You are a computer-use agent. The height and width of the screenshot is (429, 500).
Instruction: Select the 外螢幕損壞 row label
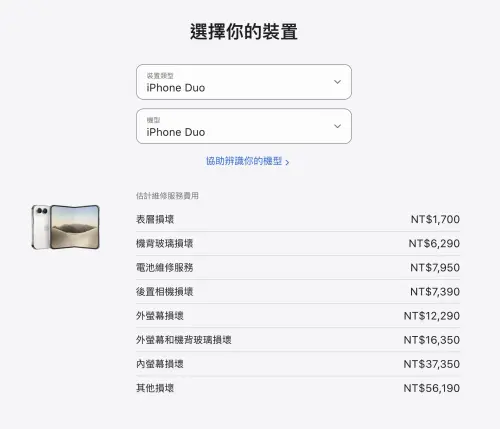160,316
